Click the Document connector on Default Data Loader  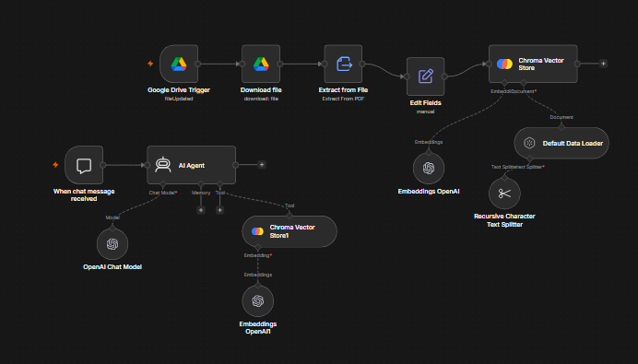point(561,127)
